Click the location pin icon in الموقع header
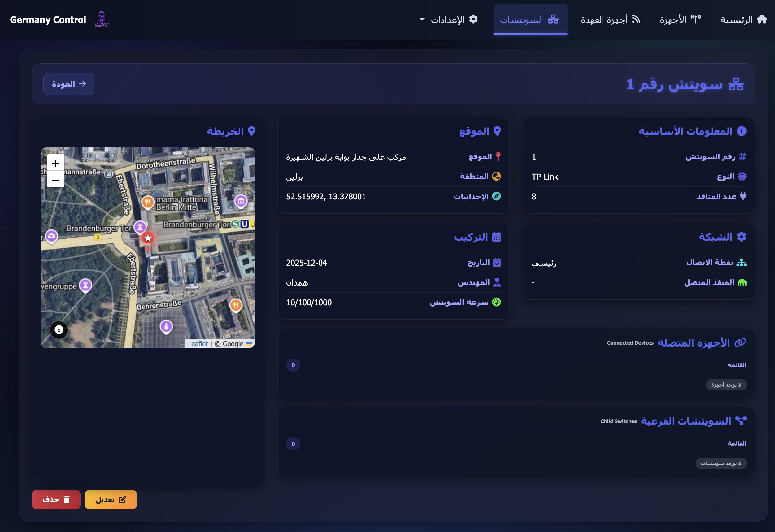 point(497,131)
